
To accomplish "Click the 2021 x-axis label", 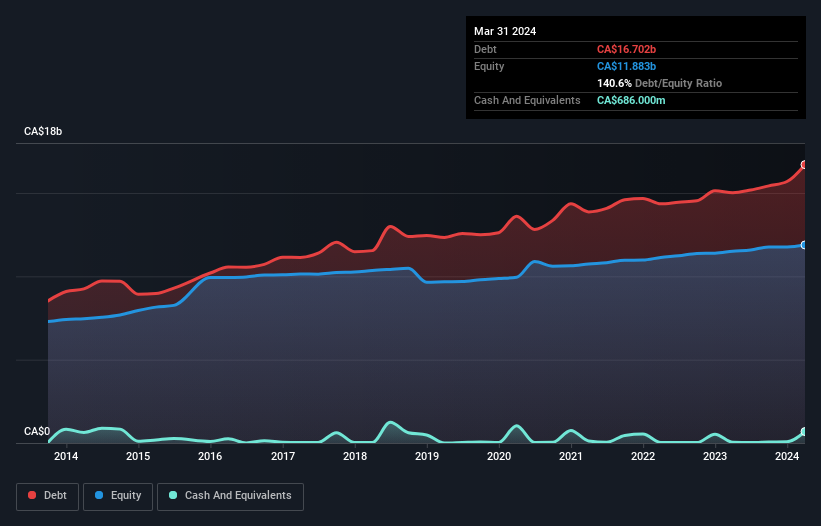I will [571, 456].
